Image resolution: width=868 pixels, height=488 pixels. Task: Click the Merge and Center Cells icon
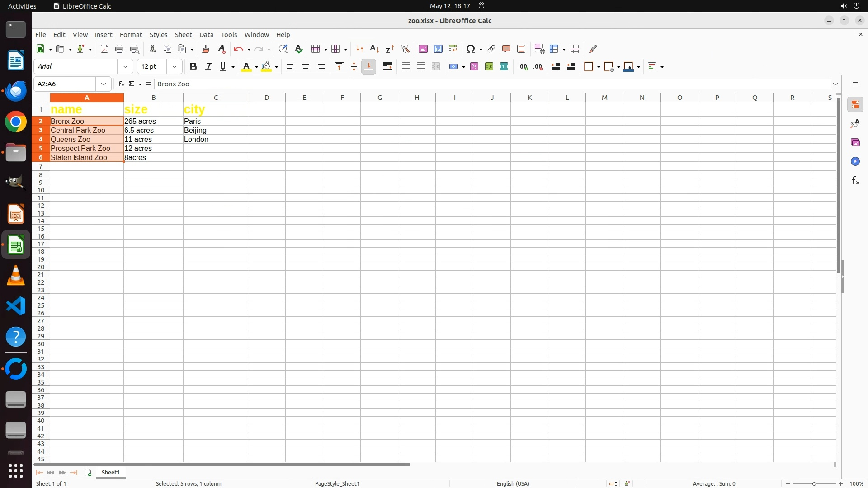coord(406,67)
